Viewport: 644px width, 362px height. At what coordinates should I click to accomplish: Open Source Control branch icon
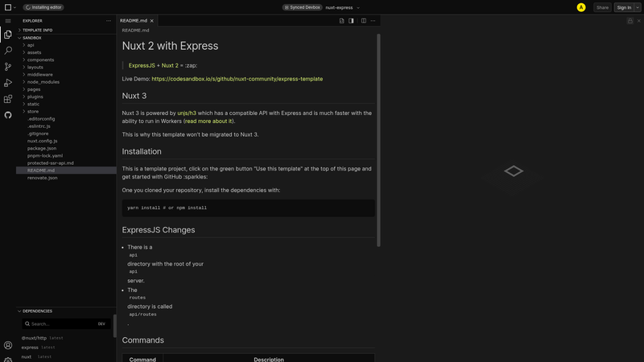tap(8, 67)
